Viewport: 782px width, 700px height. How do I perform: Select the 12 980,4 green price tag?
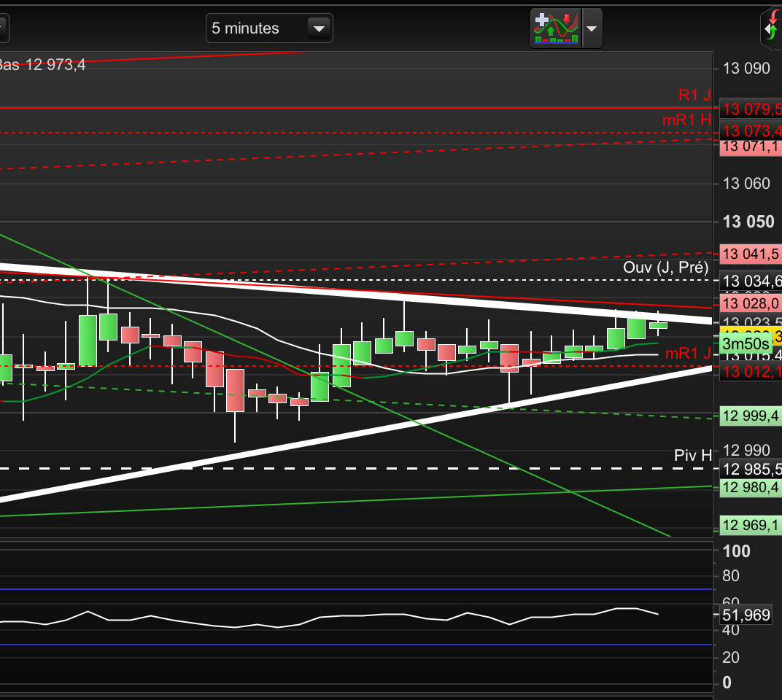751,487
